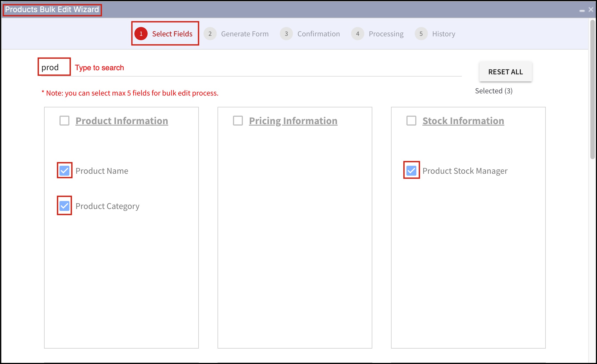Click the step 2 Generate Form circle
Viewport: 597px width, 364px height.
click(x=210, y=34)
